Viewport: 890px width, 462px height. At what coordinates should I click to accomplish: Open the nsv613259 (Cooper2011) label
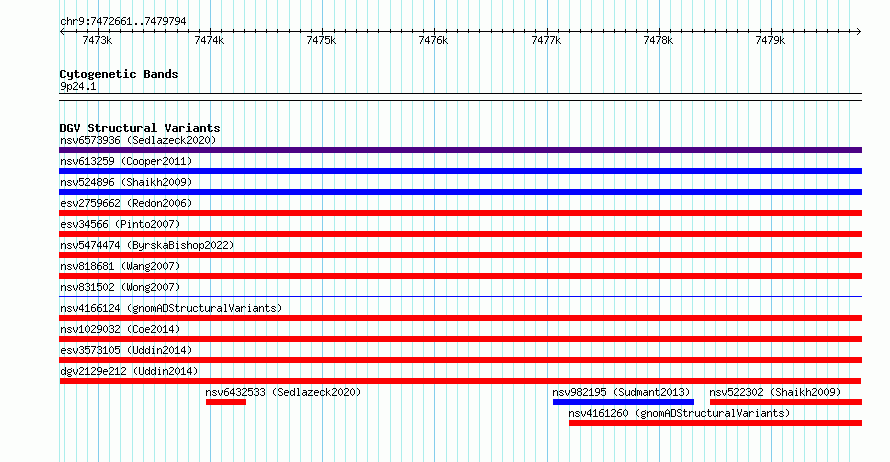(x=126, y=161)
